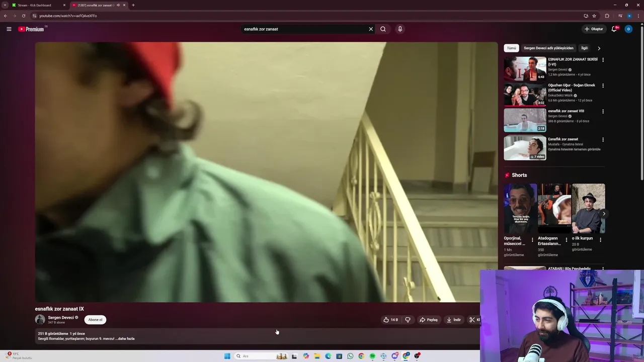Subscribe with Abone ol button
The height and width of the screenshot is (362, 644).
click(x=95, y=320)
